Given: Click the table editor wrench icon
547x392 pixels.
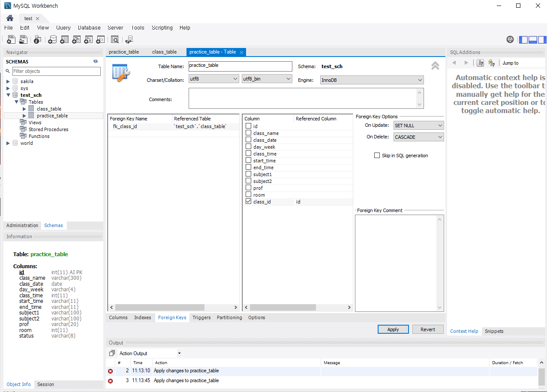Looking at the screenshot, I should 121,72.
